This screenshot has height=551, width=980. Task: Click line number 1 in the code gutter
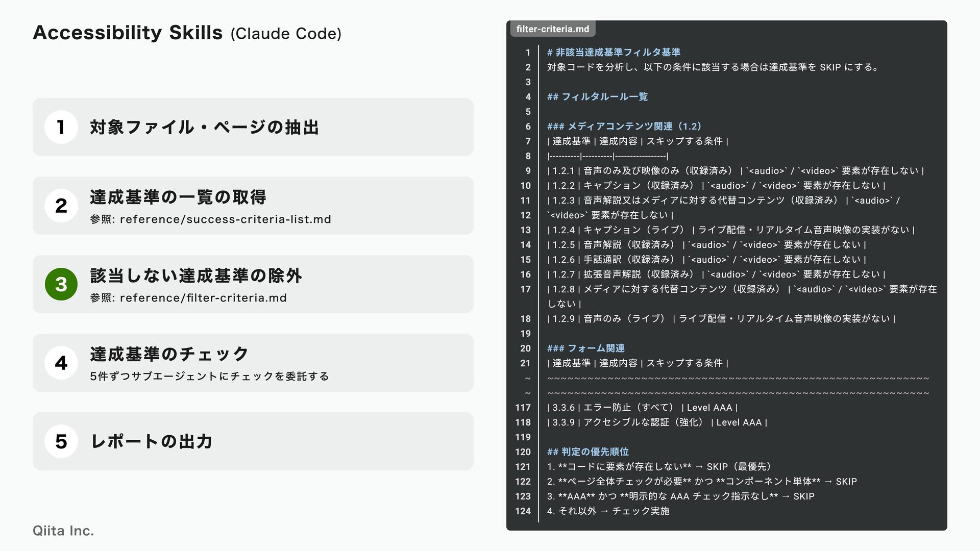(528, 53)
